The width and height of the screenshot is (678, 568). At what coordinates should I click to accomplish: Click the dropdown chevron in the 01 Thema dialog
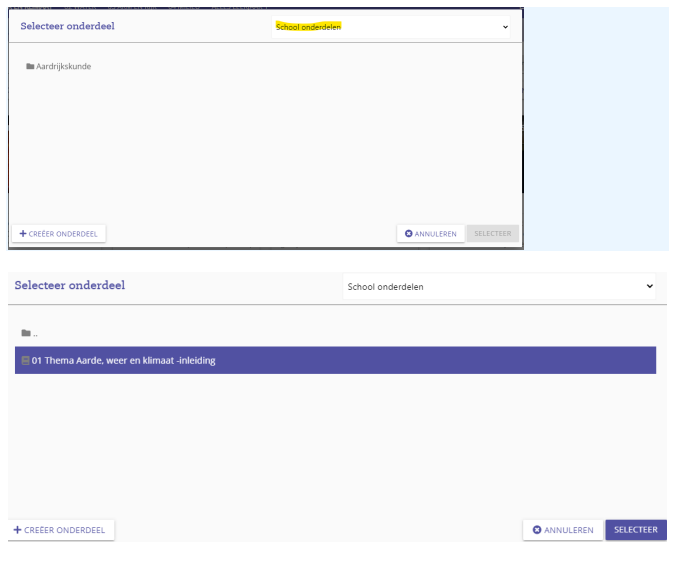coord(649,286)
